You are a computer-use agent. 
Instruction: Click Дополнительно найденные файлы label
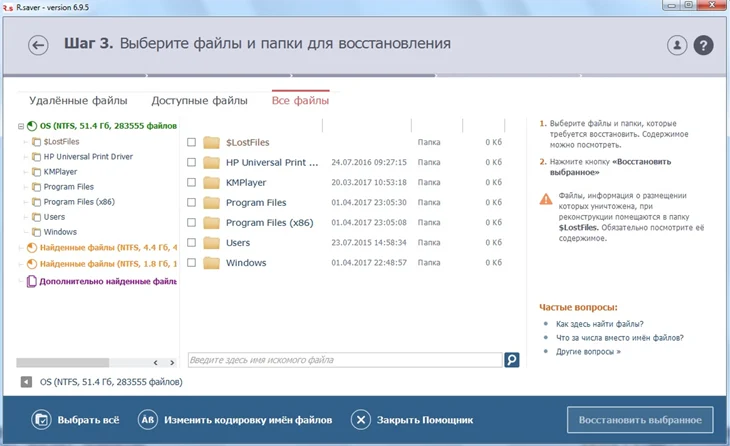tap(108, 281)
